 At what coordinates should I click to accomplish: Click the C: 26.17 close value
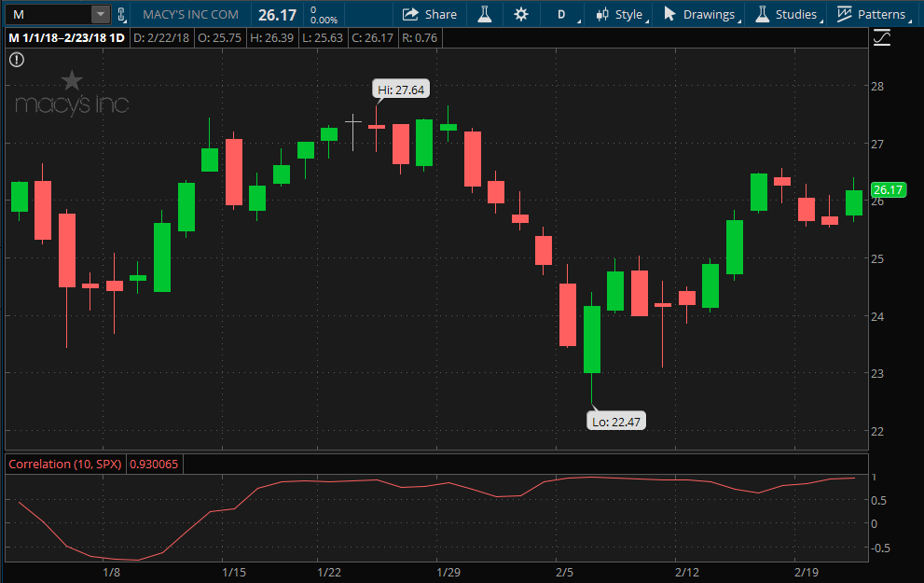click(372, 37)
